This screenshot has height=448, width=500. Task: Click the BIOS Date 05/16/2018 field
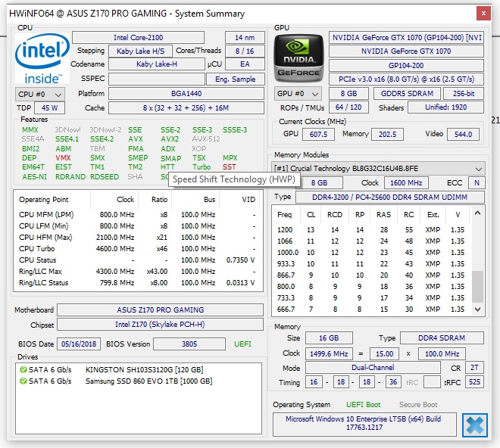(79, 344)
